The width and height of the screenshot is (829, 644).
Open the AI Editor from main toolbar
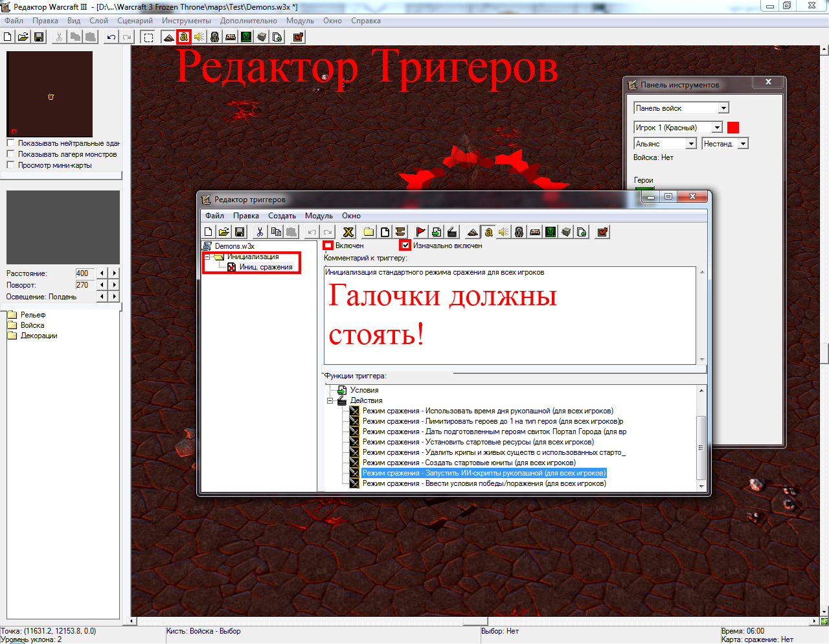(246, 37)
